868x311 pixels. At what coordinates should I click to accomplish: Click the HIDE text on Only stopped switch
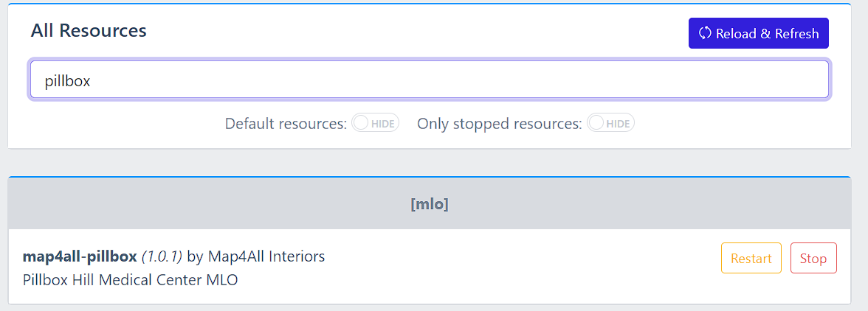(618, 124)
